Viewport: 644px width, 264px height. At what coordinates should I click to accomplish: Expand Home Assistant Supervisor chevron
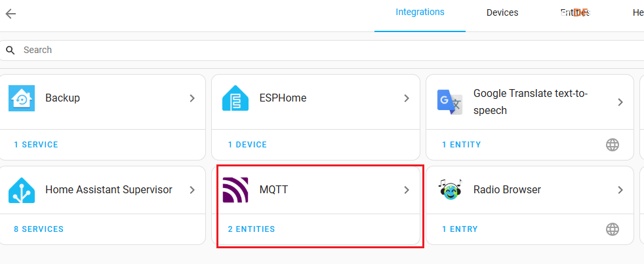191,190
